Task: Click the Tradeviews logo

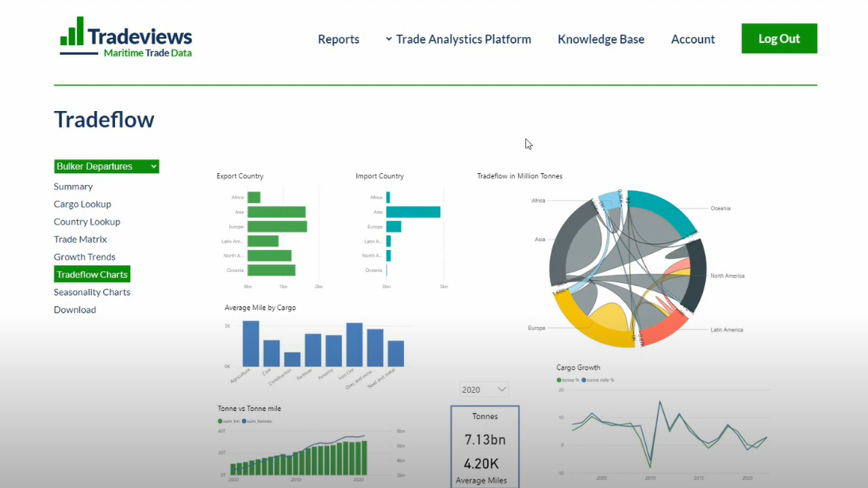Action: pos(126,37)
